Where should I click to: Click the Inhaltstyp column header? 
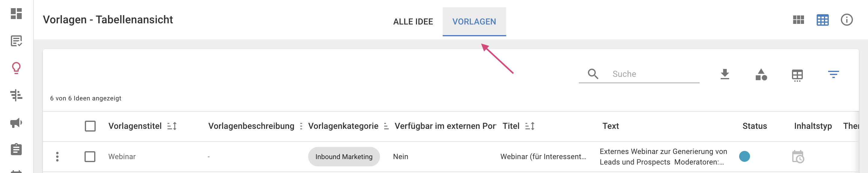813,126
